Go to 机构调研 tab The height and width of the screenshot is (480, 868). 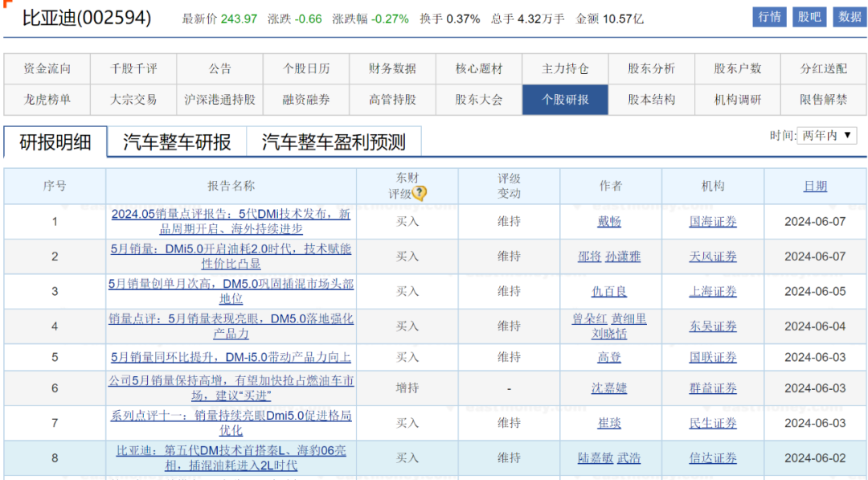pos(738,100)
